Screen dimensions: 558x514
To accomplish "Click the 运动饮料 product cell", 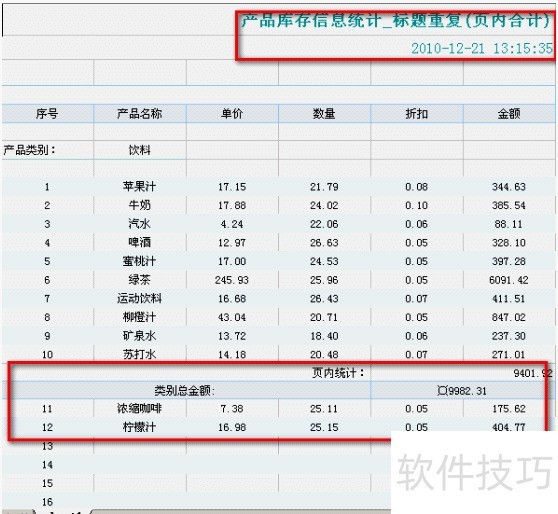I will 140,298.
